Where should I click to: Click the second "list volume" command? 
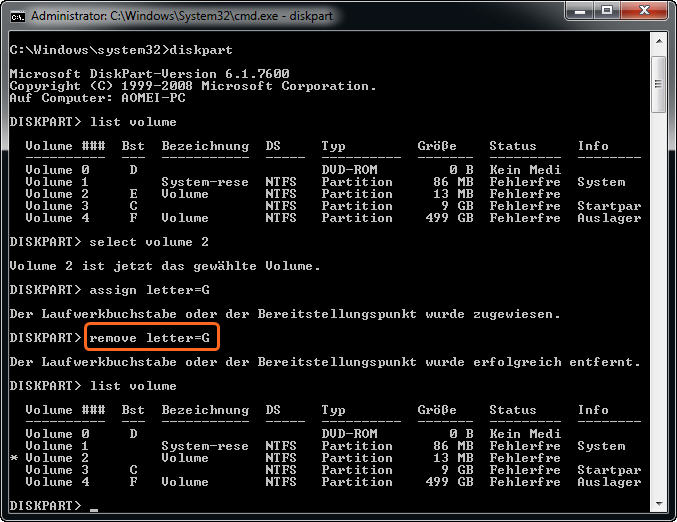pyautogui.click(x=133, y=386)
